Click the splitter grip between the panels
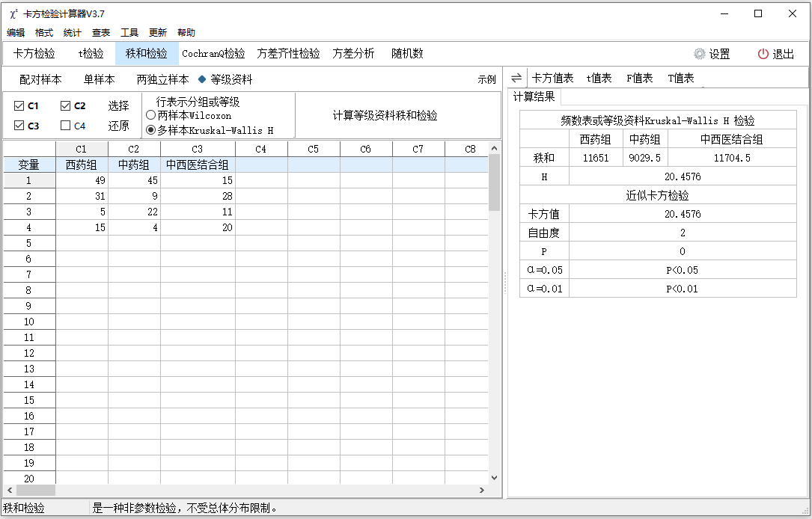 tap(505, 283)
